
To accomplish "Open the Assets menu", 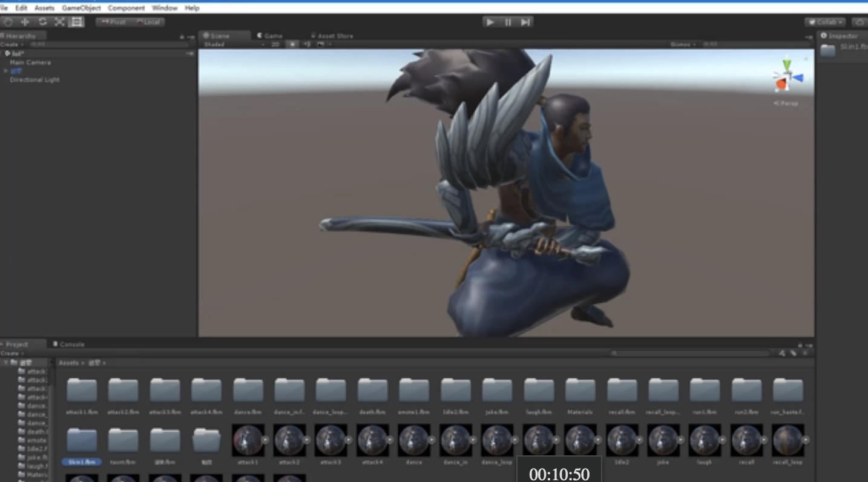I will [x=44, y=8].
